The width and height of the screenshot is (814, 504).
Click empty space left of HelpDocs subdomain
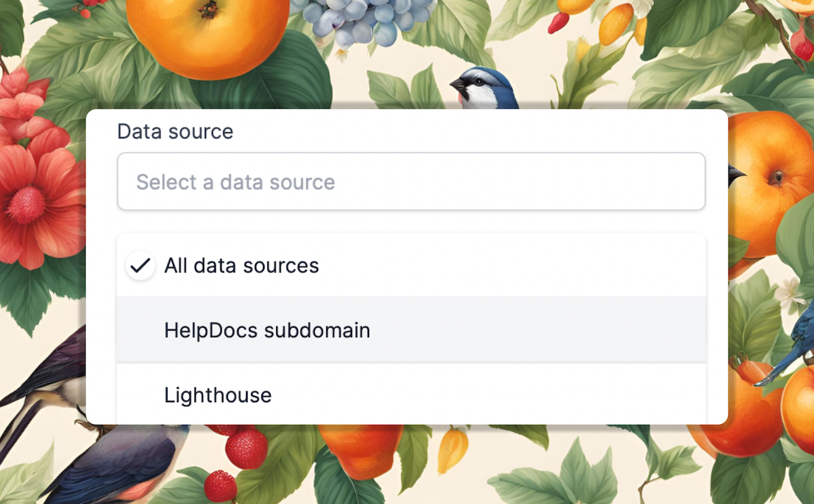tap(140, 330)
